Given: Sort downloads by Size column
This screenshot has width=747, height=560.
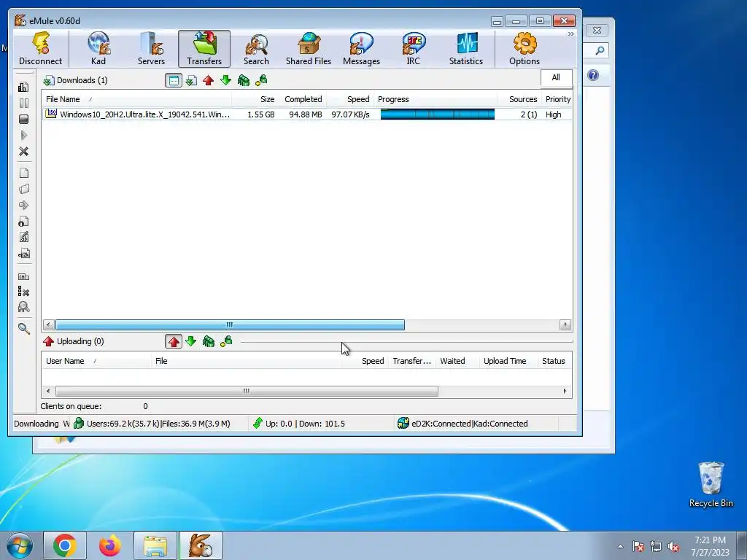Looking at the screenshot, I should pos(255,99).
